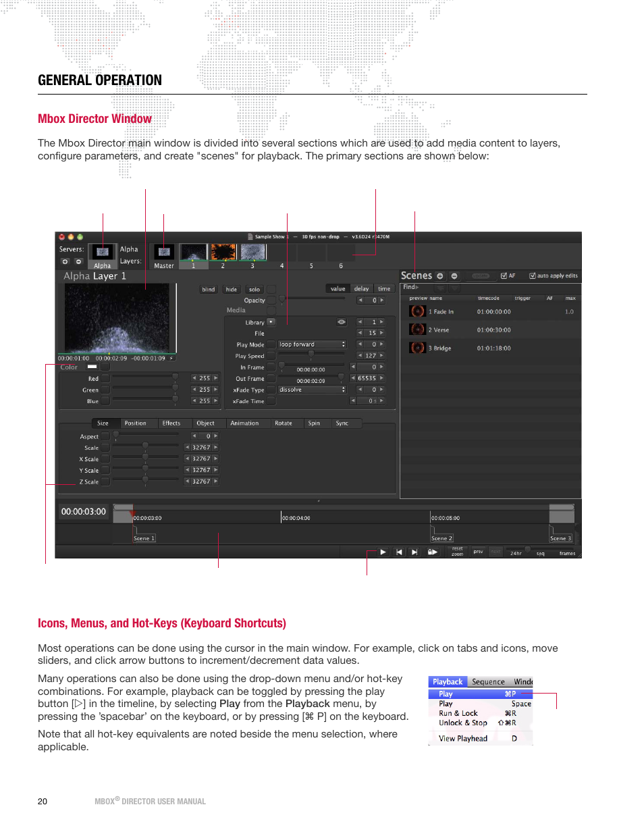This screenshot has height=834, width=644.
Task: Click Bridge scene preview thumbnail
Action: pos(417,348)
